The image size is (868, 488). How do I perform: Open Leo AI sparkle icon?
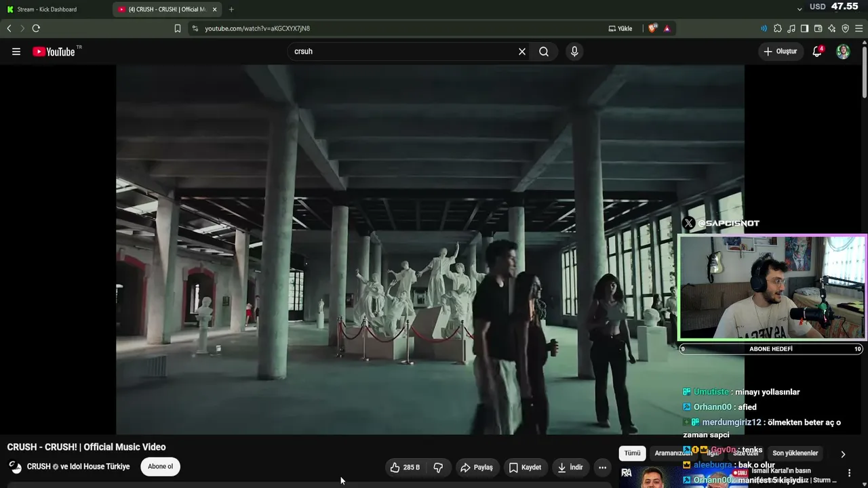tap(831, 28)
